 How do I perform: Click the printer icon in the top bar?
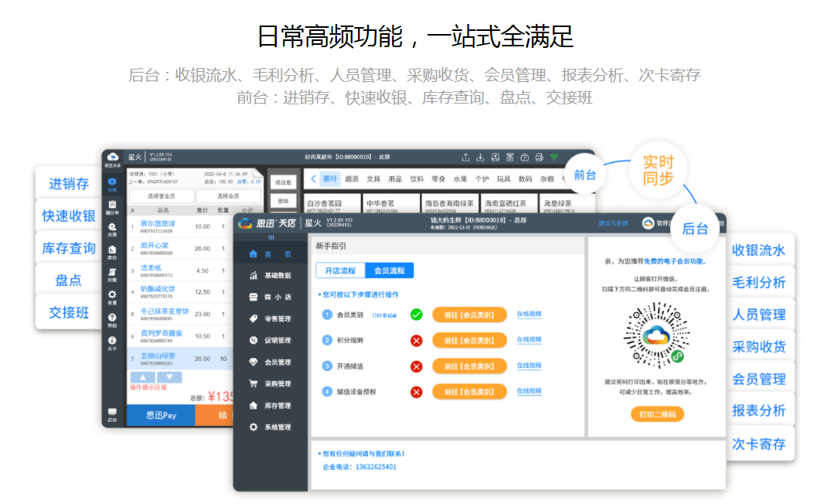[538, 158]
